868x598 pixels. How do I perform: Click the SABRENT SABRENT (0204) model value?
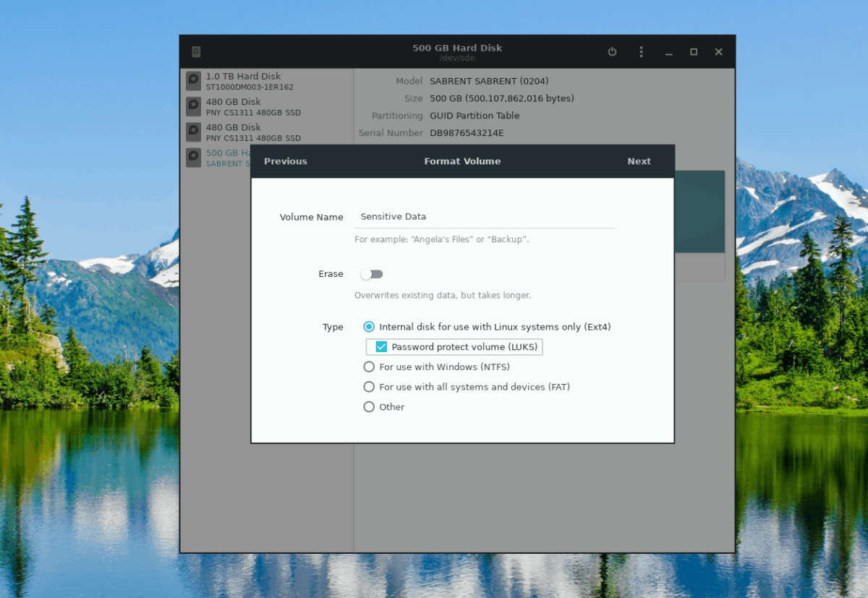coord(489,81)
